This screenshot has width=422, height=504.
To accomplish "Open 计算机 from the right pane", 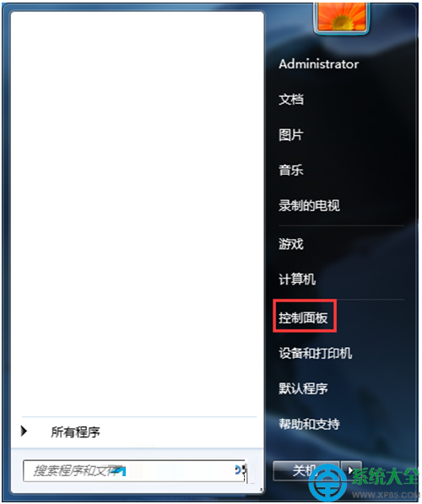I will coord(297,279).
